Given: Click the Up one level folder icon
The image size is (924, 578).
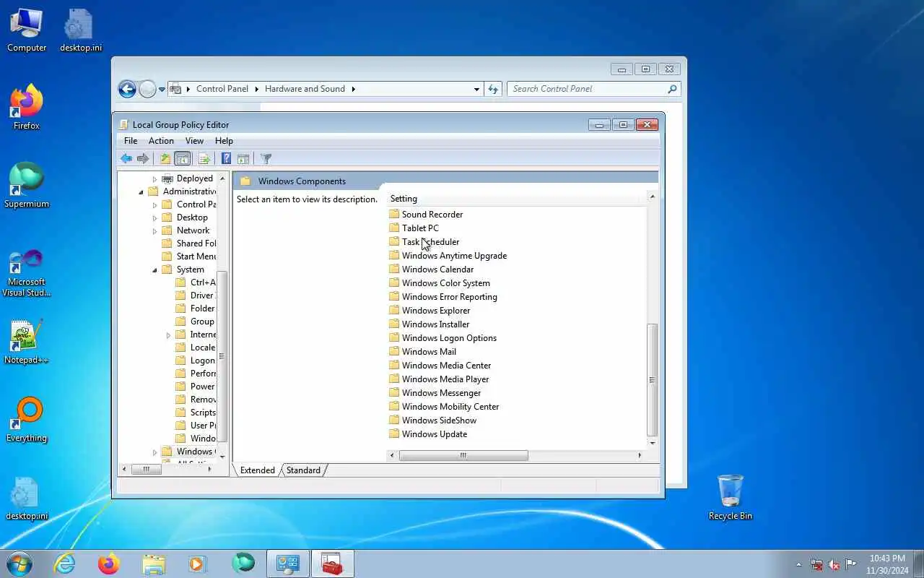Looking at the screenshot, I should pyautogui.click(x=165, y=159).
